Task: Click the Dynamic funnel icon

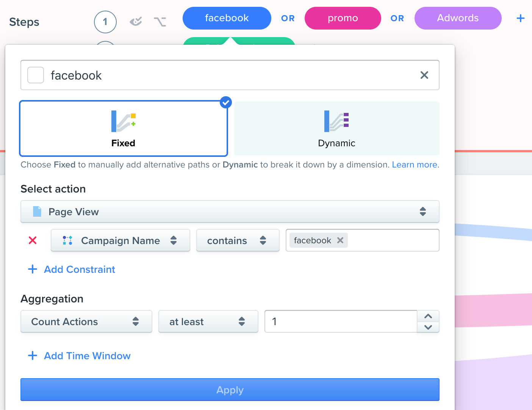Action: tap(336, 121)
